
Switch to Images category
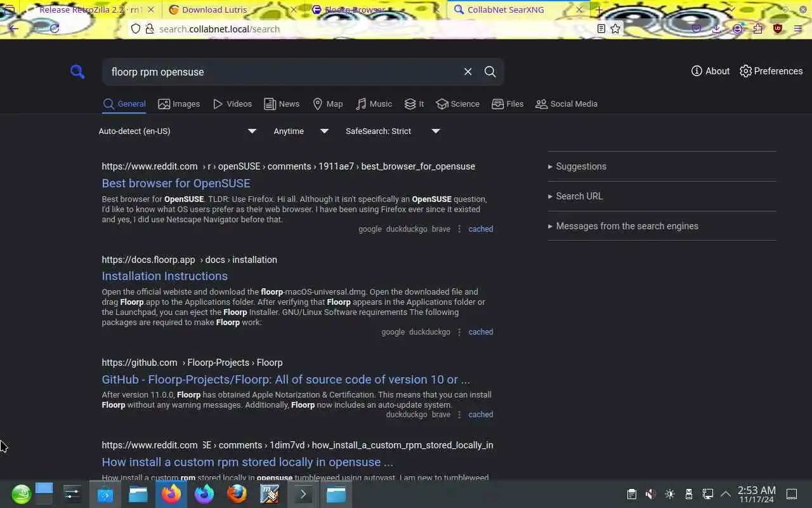(x=179, y=104)
